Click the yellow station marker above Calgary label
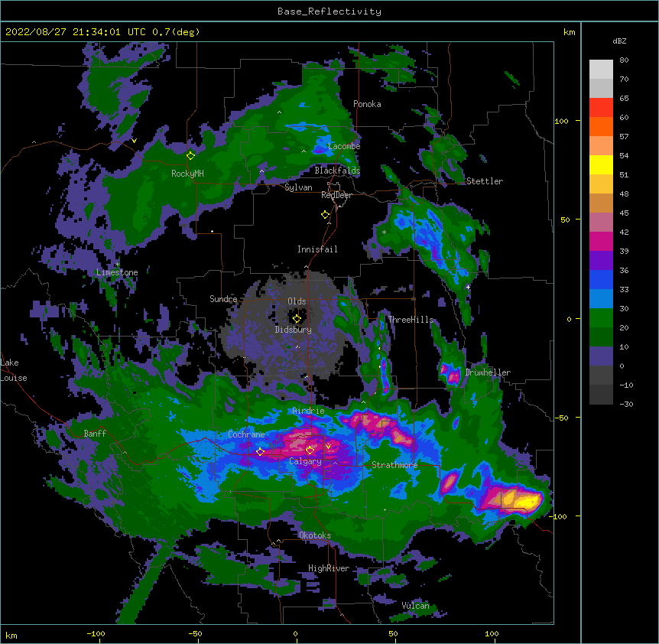Viewport: 659px width, 644px height. [x=310, y=450]
